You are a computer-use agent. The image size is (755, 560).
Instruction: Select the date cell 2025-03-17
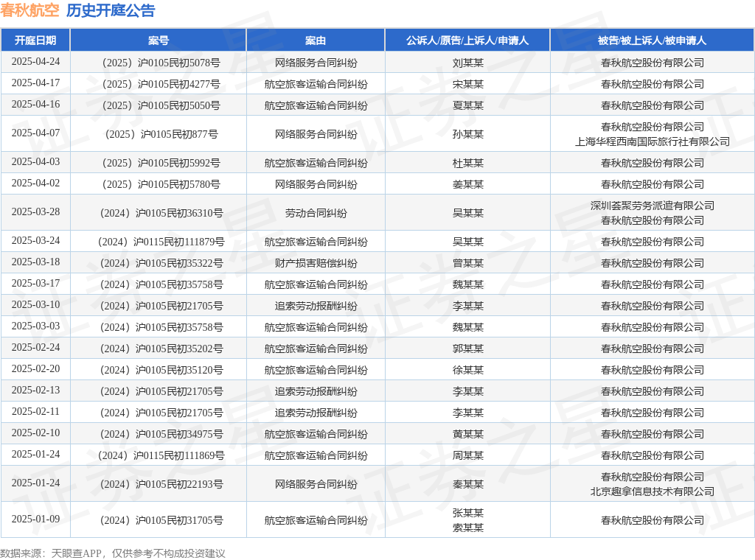click(35, 283)
